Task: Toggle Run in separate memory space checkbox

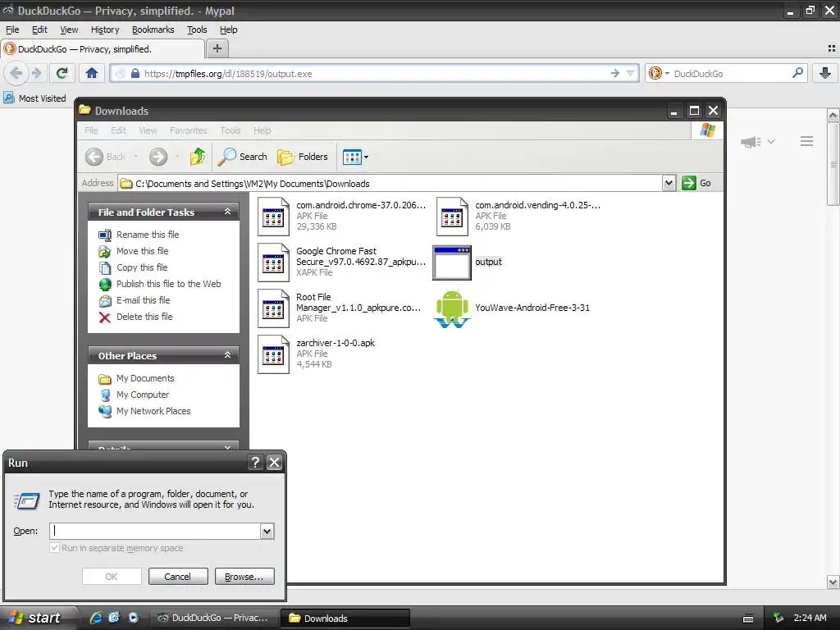Action: pos(54,547)
